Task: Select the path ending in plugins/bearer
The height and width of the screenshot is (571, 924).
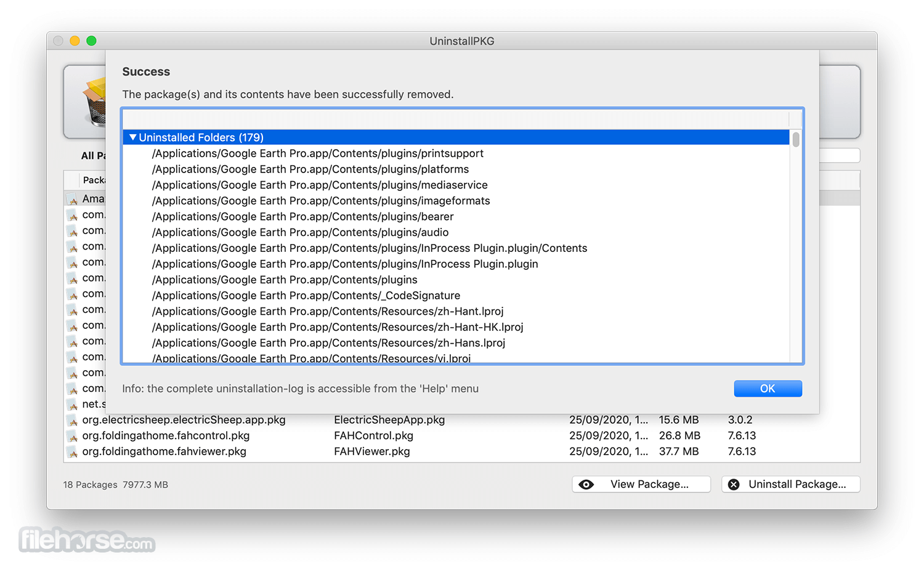Action: (302, 217)
